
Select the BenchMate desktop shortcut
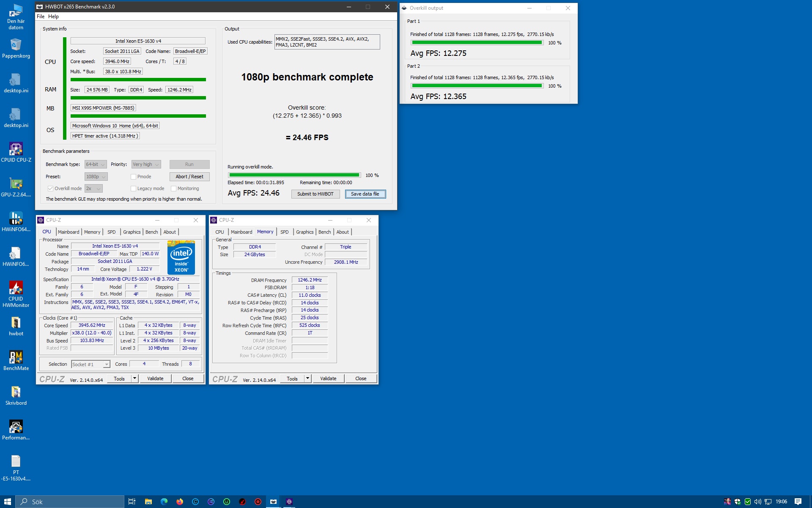coord(16,361)
